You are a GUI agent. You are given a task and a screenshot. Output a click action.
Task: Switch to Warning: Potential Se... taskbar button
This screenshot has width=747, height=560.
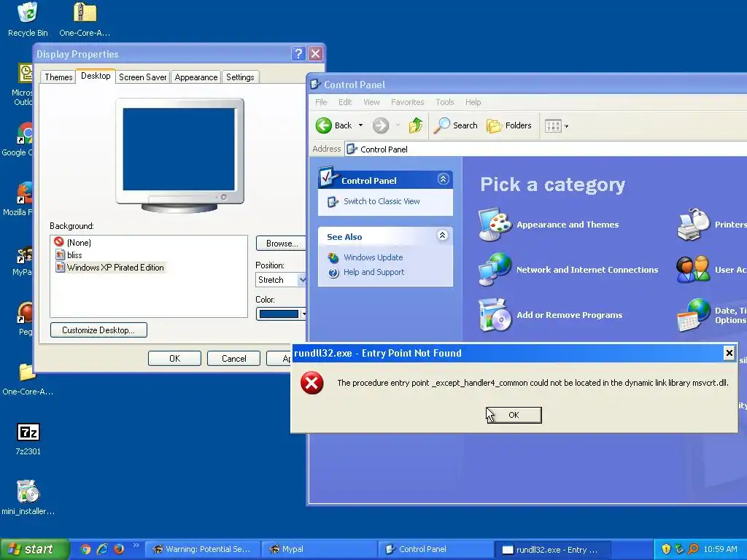coord(203,550)
